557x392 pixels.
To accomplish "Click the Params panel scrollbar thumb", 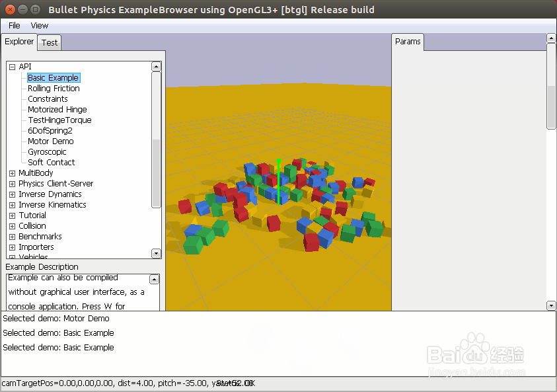I will pyautogui.click(x=551, y=87).
